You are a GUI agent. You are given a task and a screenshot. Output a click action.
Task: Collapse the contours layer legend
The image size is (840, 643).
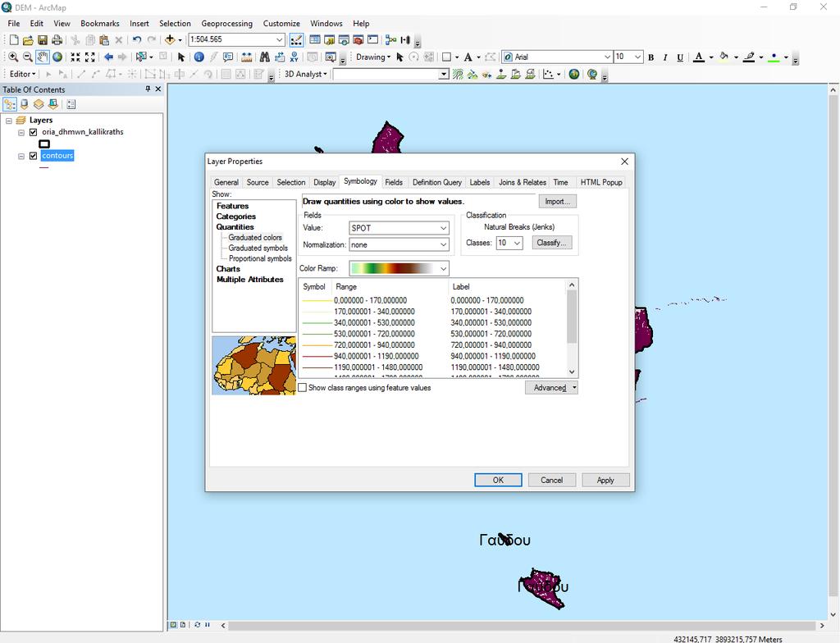pyautogui.click(x=21, y=156)
